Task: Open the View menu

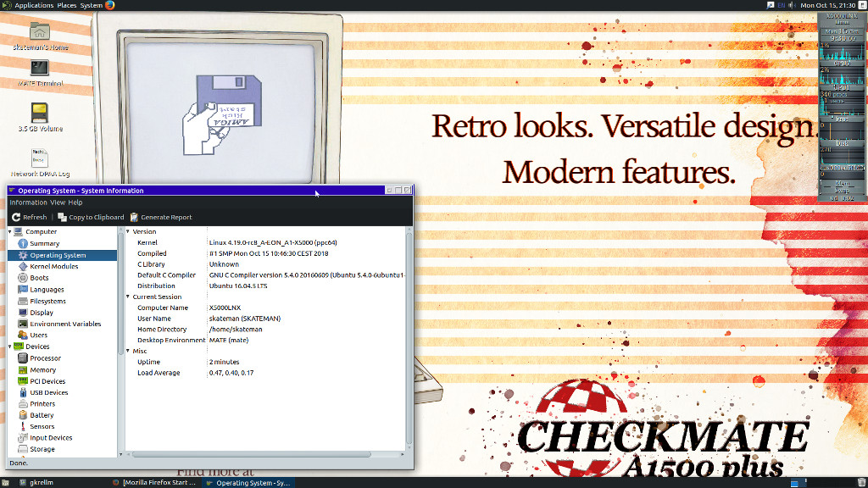Action: click(58, 202)
